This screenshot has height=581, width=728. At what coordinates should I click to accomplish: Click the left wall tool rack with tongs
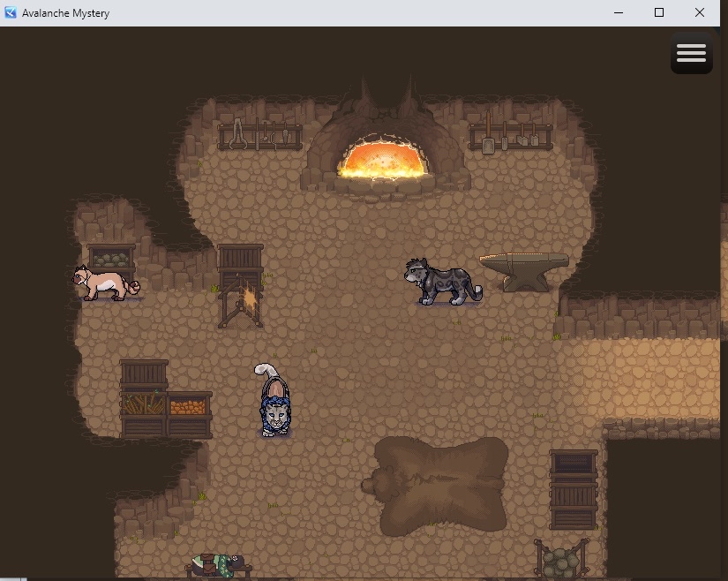tap(260, 134)
